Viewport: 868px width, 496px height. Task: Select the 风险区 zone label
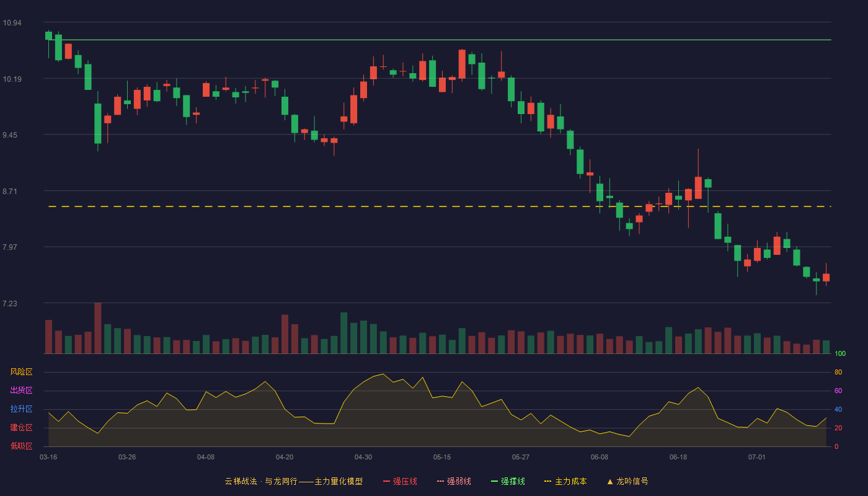[21, 372]
